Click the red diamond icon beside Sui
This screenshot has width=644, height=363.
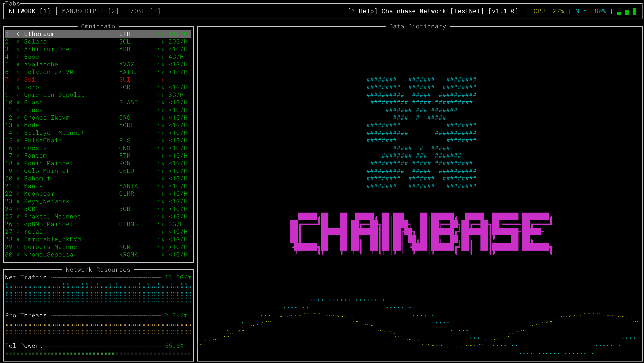18,80
